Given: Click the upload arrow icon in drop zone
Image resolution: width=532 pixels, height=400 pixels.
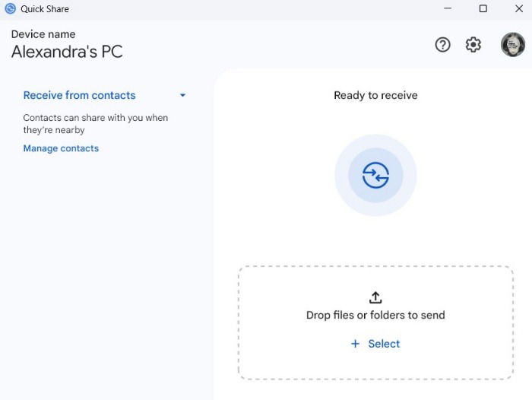Looking at the screenshot, I should (x=375, y=297).
